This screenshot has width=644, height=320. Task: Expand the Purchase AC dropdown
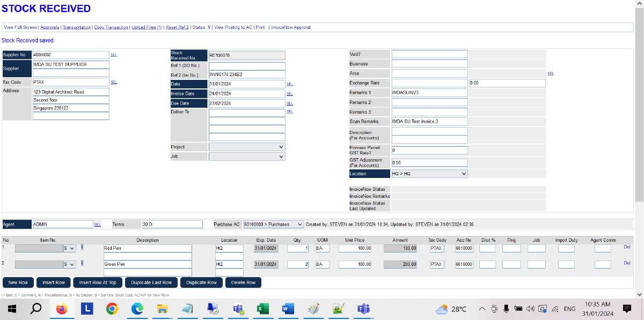tap(273, 224)
